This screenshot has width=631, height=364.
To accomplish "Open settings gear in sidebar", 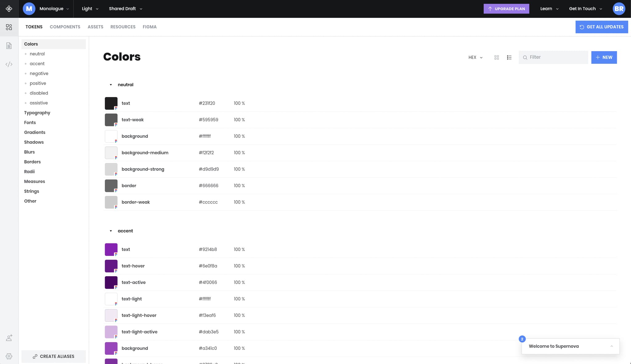I will pyautogui.click(x=9, y=356).
